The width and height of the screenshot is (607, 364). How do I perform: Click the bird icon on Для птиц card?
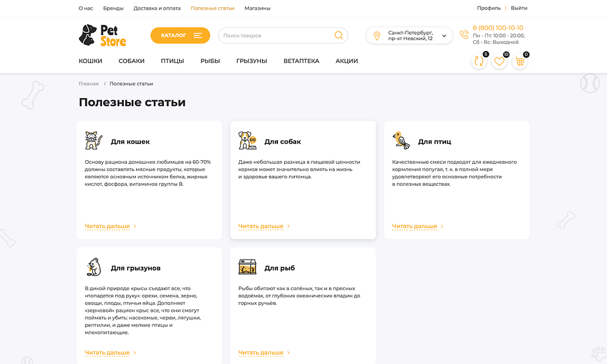coord(400,140)
